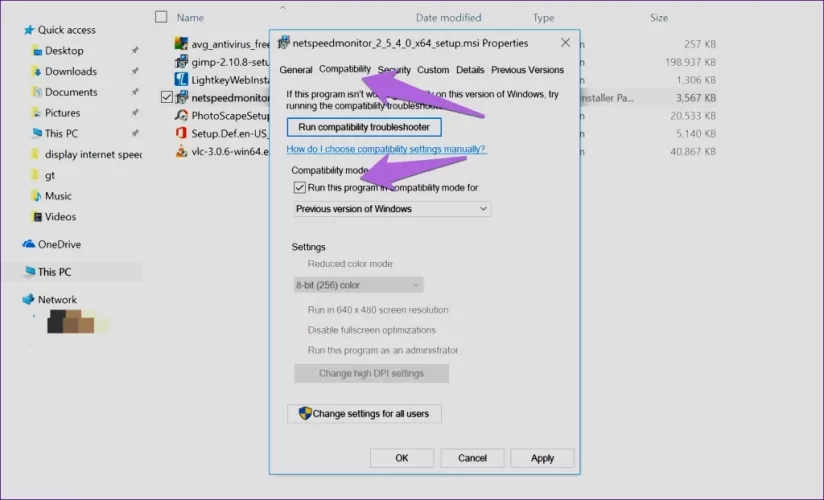Click Run compatibility troubleshooter button
Screen dimensions: 824x500
coord(364,128)
